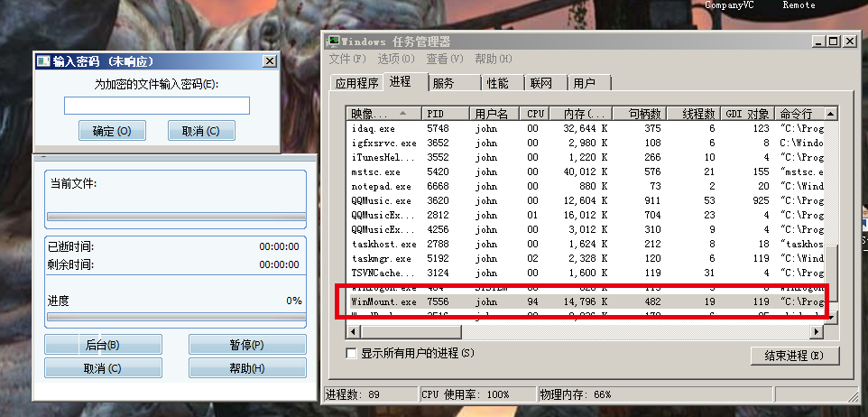Select the TSVNCache... process row
The height and width of the screenshot is (417, 868).
(586, 273)
